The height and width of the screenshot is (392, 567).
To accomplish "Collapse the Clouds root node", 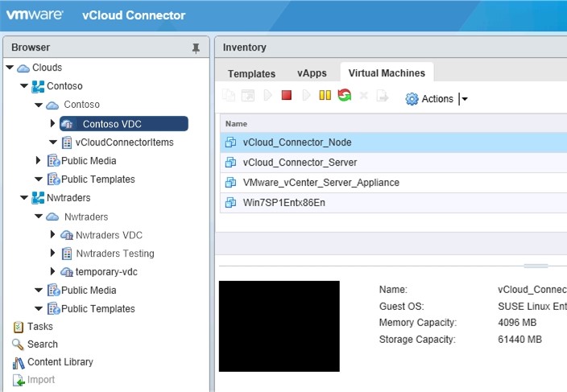I will pyautogui.click(x=10, y=67).
